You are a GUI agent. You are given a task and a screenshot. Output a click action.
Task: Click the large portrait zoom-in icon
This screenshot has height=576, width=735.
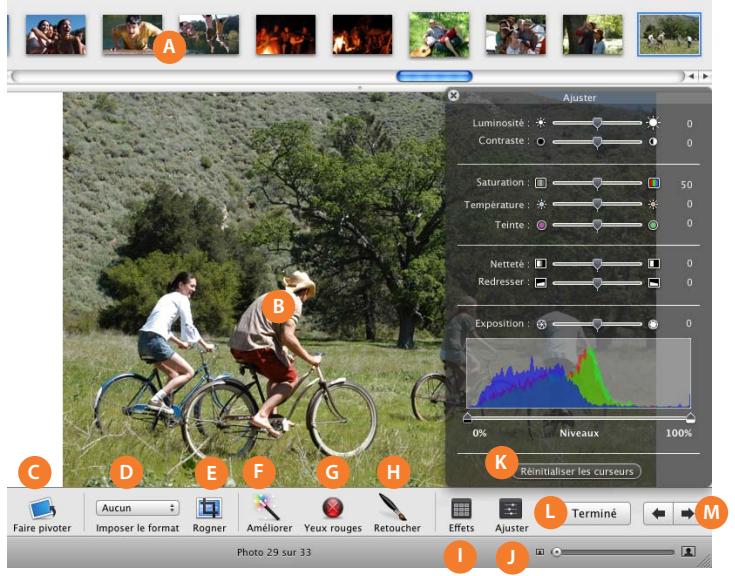pos(688,552)
